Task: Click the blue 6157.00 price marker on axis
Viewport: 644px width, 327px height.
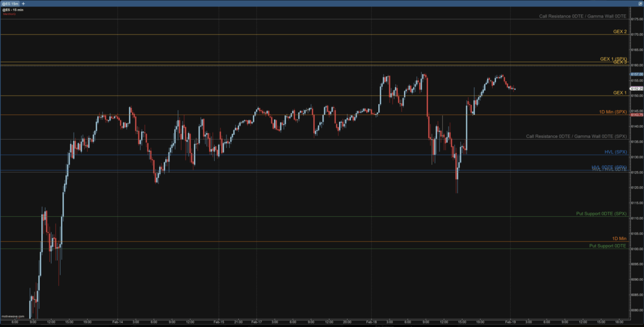Action: coord(636,74)
